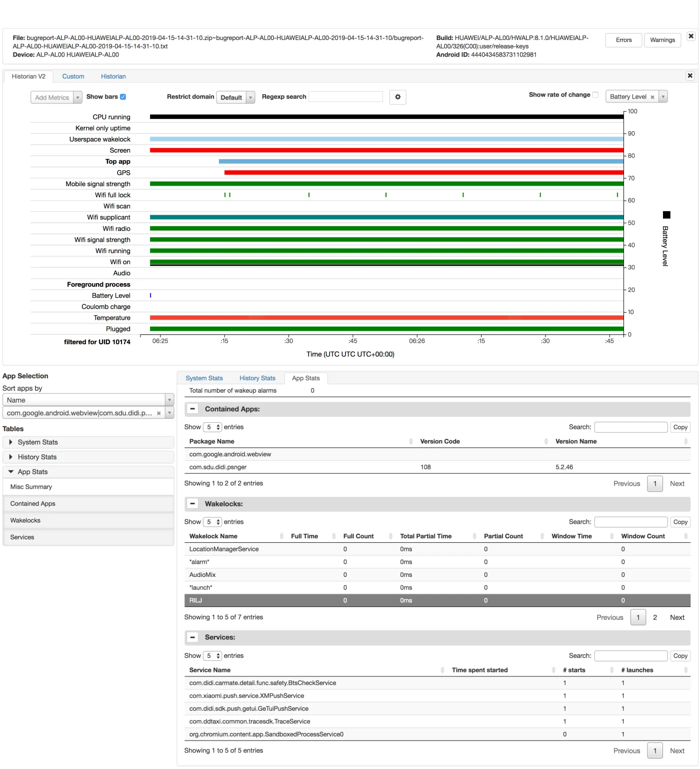
Task: Sort services by Service Name
Action: tap(315, 670)
